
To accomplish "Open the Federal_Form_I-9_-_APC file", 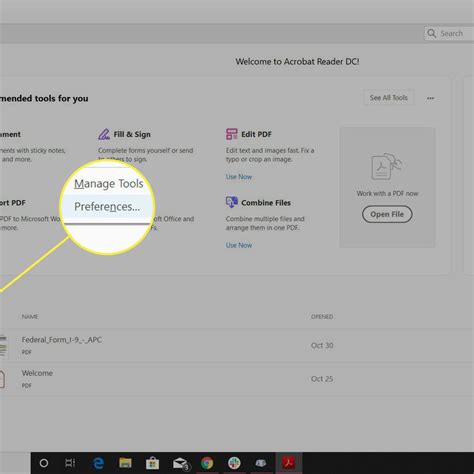I will (x=62, y=340).
